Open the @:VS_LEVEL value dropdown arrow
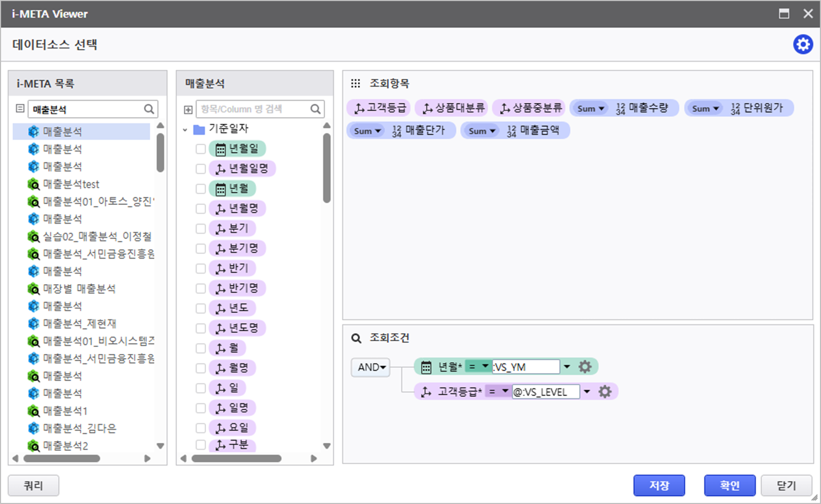 point(587,392)
